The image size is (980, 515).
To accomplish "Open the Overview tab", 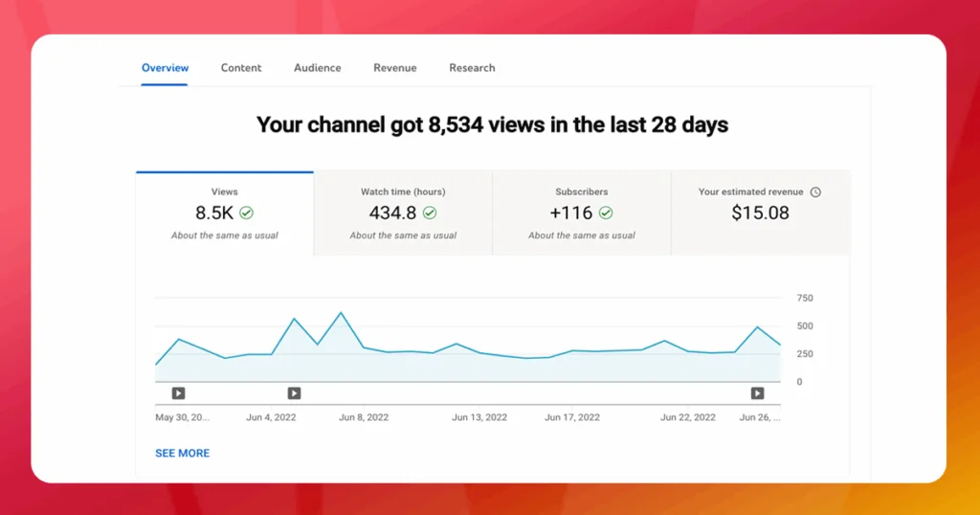I will [165, 68].
